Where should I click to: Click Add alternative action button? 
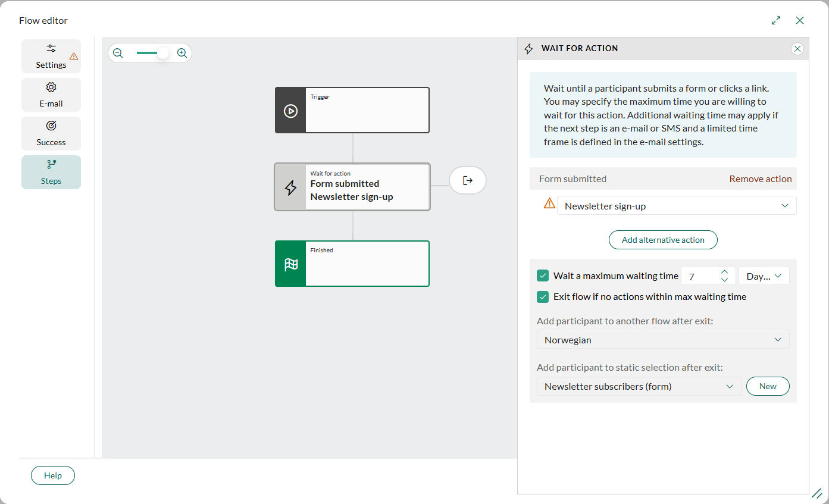coord(663,240)
